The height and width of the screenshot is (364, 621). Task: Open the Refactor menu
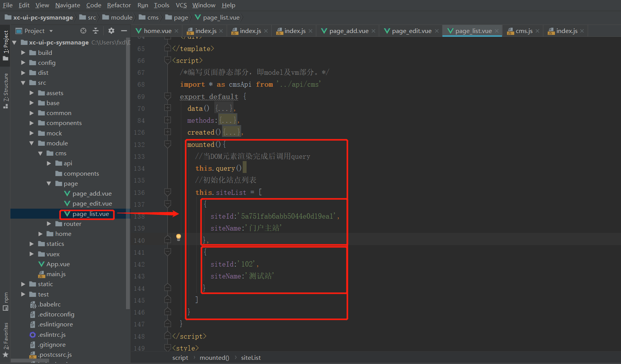coord(119,5)
